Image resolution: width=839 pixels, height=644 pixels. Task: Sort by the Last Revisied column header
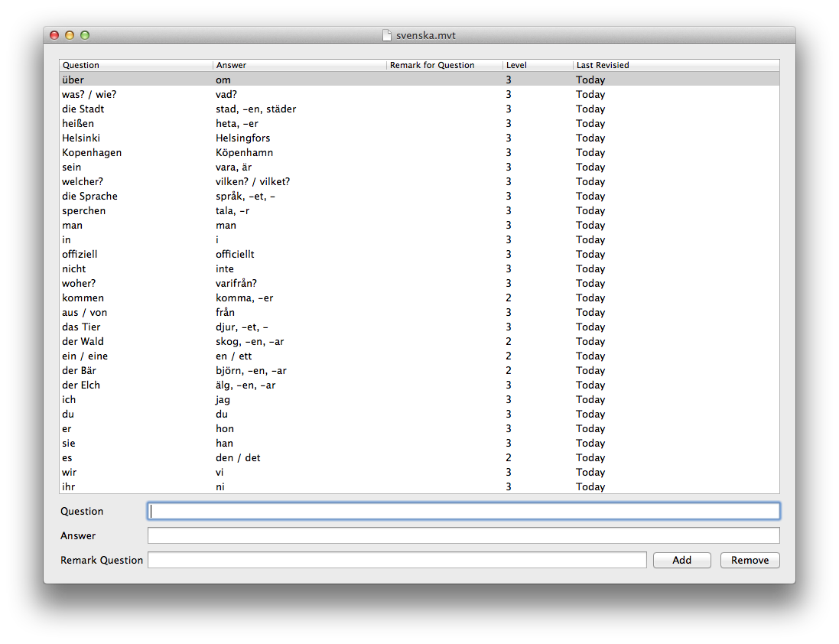pos(676,65)
